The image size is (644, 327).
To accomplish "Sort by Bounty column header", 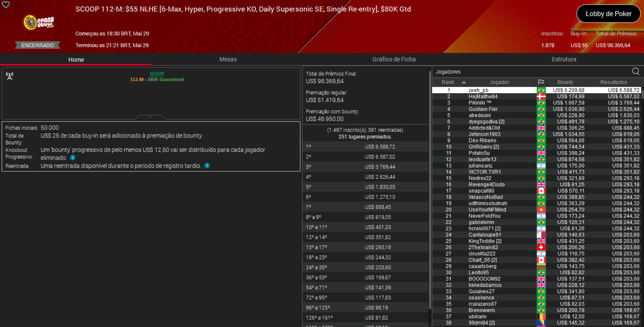I will point(565,82).
